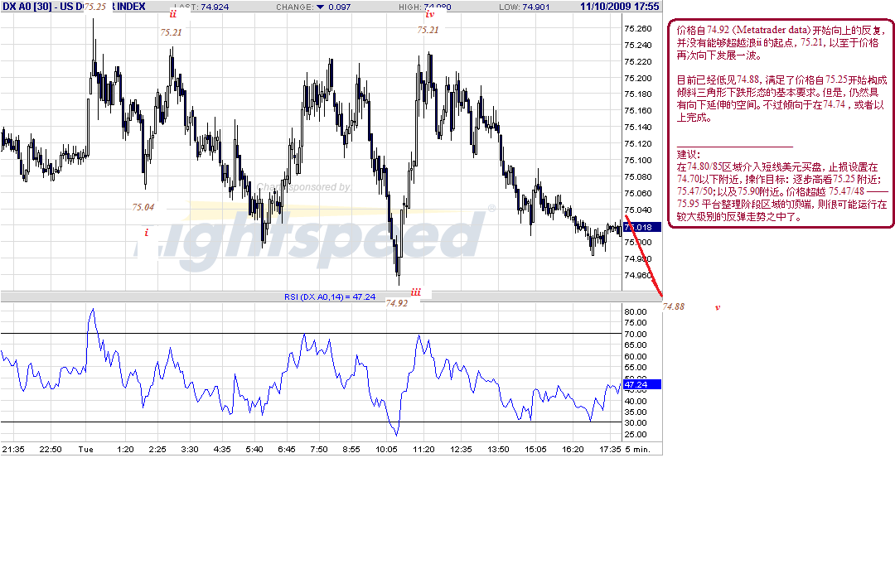Screen dimensions: 895x588
Task: Click the 5:40 time axis label
Action: (x=254, y=450)
